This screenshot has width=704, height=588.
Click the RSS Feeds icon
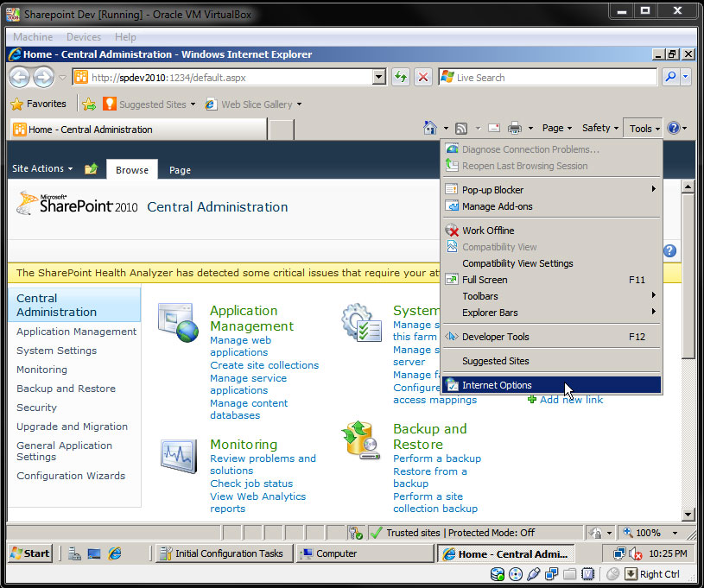461,129
